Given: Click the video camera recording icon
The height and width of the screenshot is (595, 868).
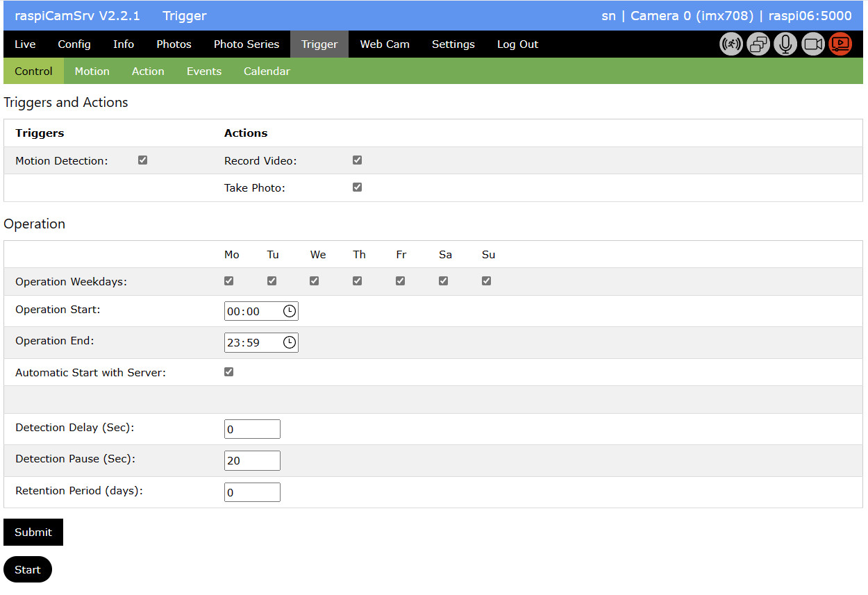Looking at the screenshot, I should click(812, 44).
